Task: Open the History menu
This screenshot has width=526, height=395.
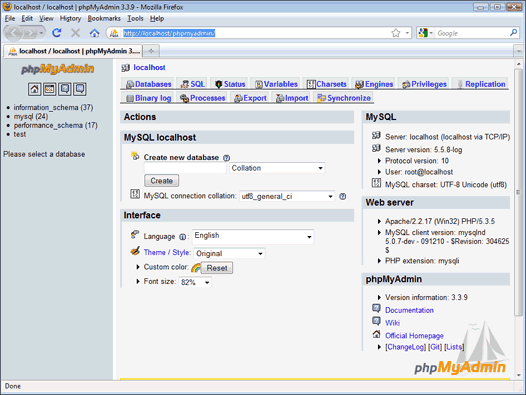Action: tap(70, 18)
